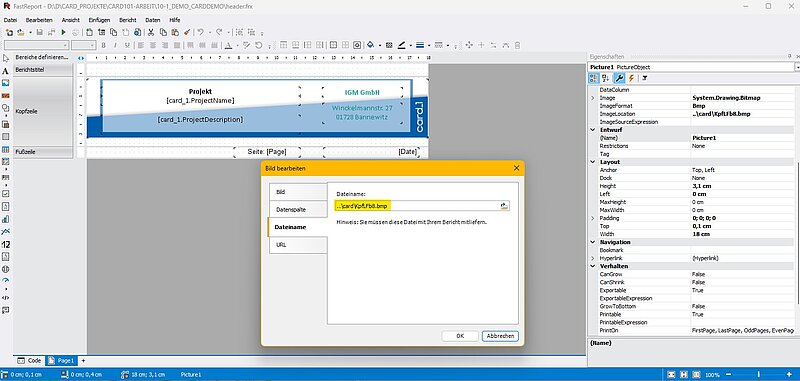Add new page with plus tab
The width and height of the screenshot is (800, 381).
coord(84,361)
